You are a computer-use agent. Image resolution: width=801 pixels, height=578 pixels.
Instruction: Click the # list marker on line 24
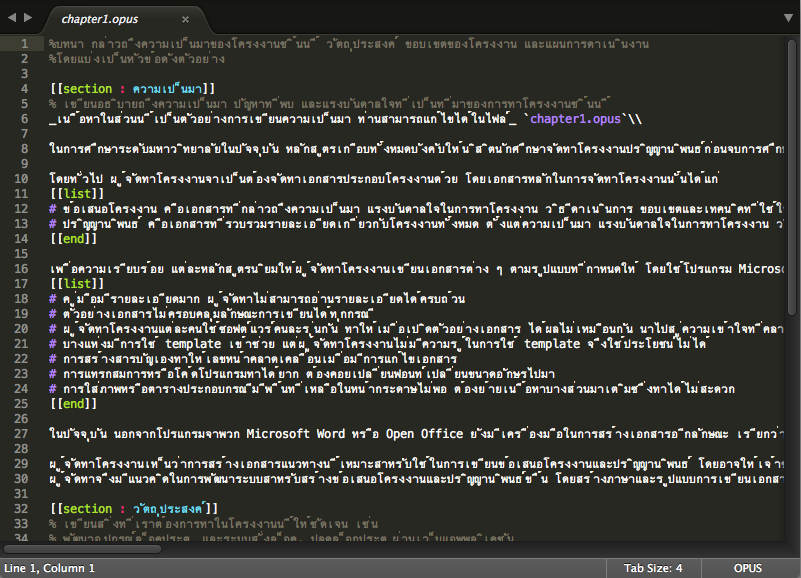53,389
